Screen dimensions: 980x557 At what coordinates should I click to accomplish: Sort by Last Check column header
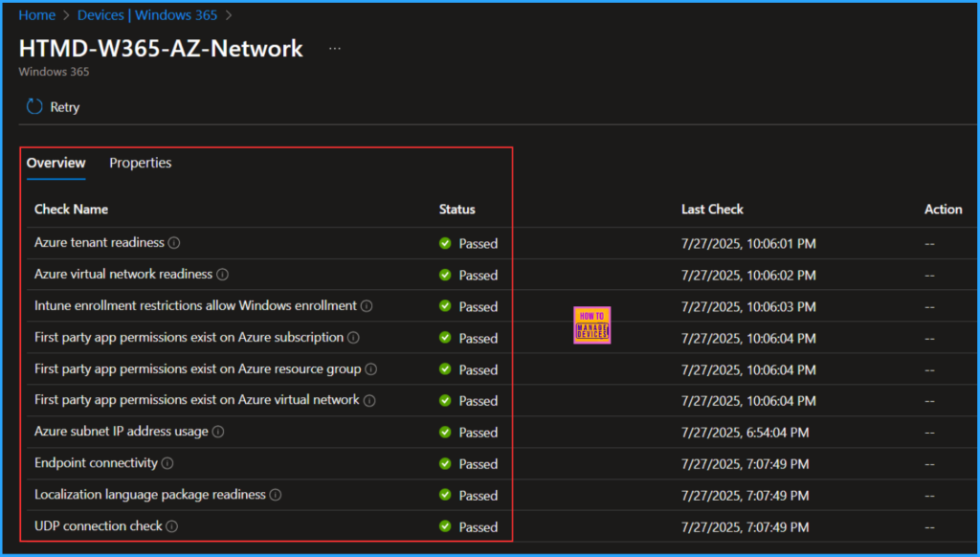tap(712, 210)
